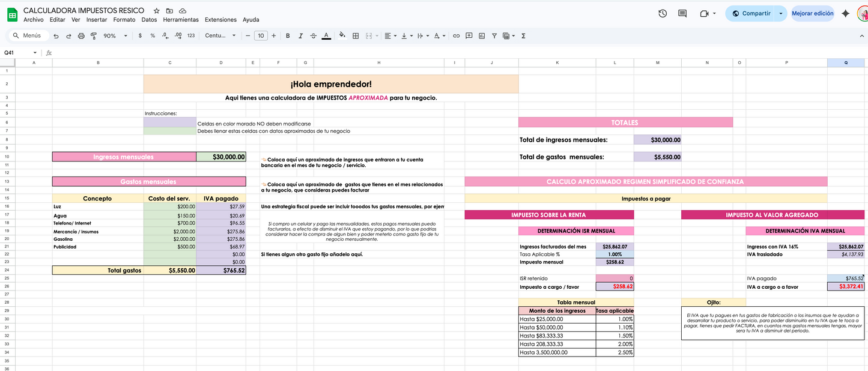
Task: Select the Paint format tool
Action: tap(93, 35)
